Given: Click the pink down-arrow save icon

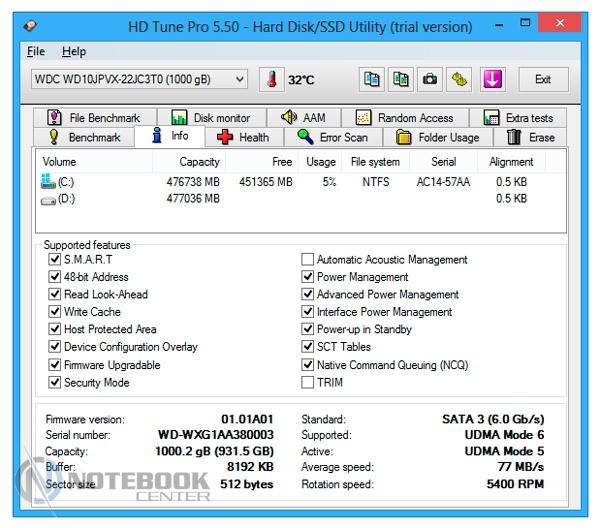Looking at the screenshot, I should point(491,80).
